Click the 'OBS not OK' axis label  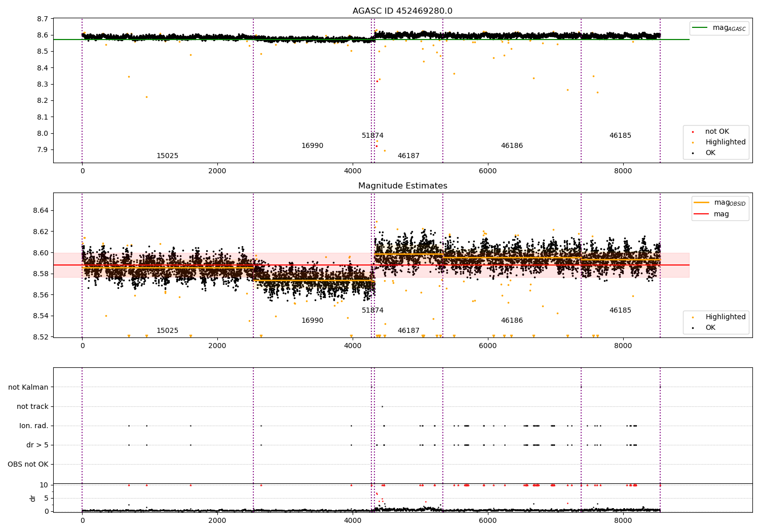pyautogui.click(x=28, y=465)
